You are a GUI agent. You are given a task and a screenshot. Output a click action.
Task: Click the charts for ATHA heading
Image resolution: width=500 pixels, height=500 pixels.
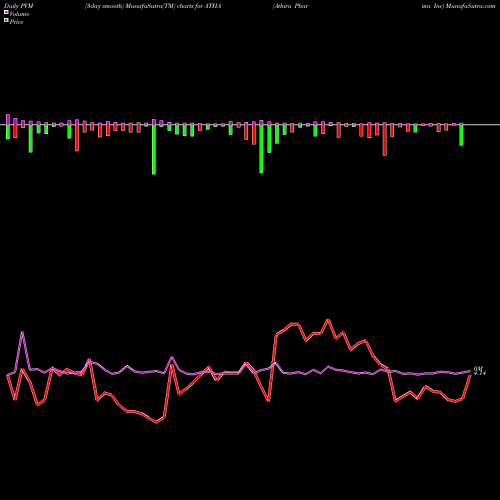point(199,6)
